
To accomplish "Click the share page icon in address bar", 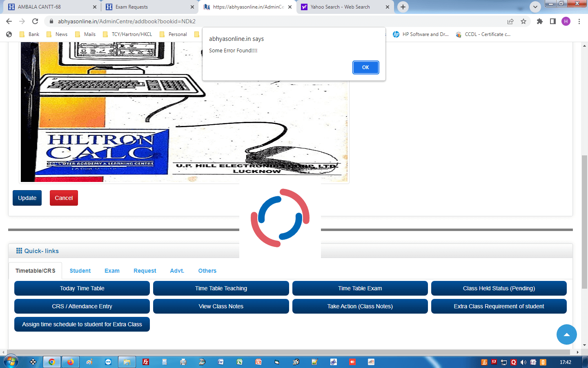I will point(510,21).
